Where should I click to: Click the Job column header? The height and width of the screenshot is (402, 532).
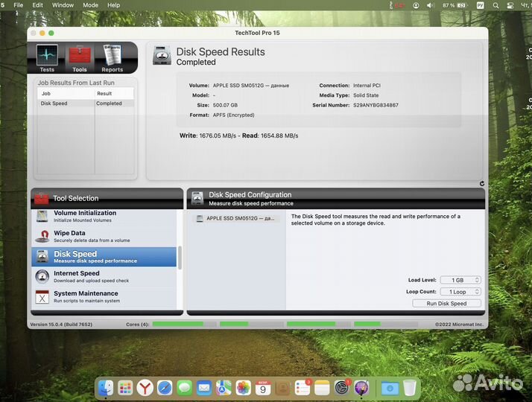point(66,93)
